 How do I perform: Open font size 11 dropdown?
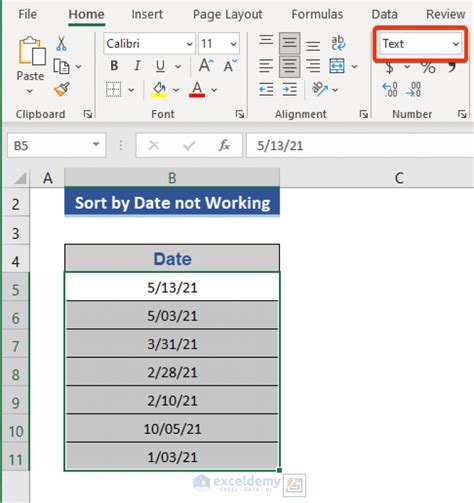point(233,44)
